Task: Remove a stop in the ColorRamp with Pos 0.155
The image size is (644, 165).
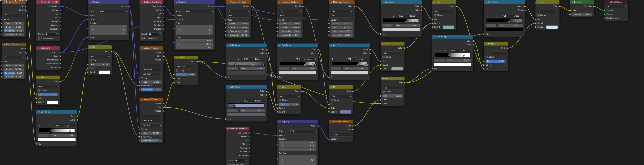Action: [x=234, y=101]
